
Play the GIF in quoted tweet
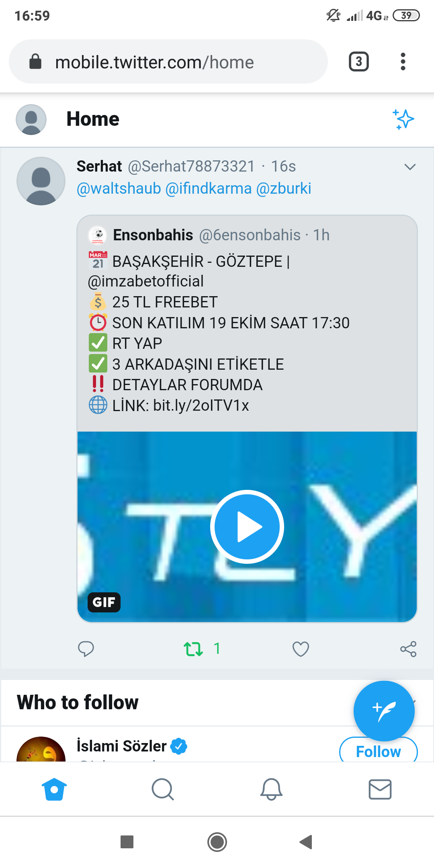point(247,527)
